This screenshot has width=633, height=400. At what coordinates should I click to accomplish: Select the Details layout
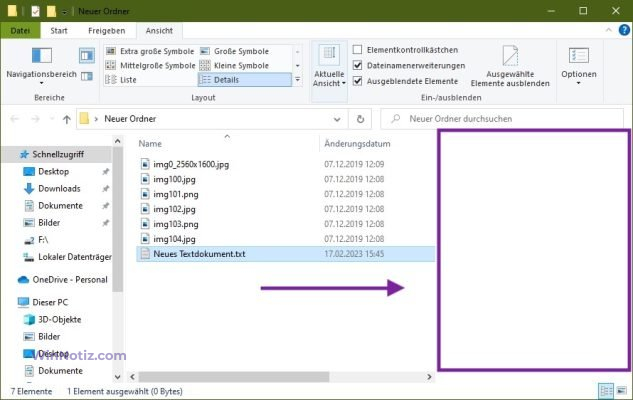tap(245, 80)
